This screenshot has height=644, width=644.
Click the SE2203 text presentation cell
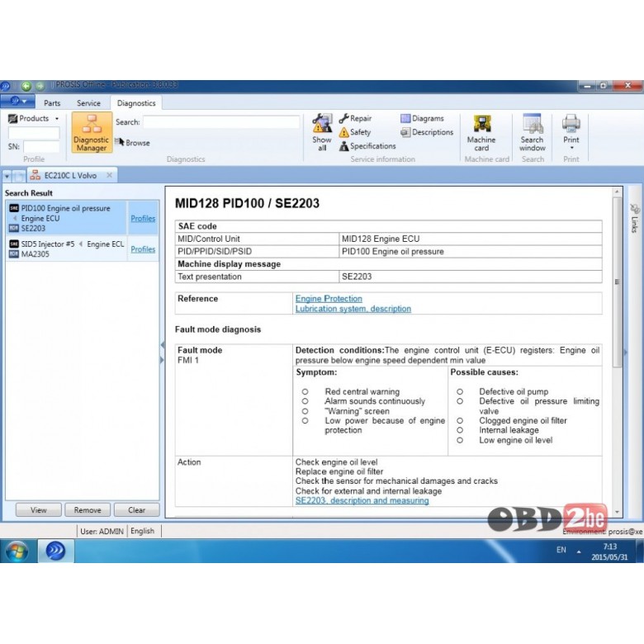(x=471, y=277)
